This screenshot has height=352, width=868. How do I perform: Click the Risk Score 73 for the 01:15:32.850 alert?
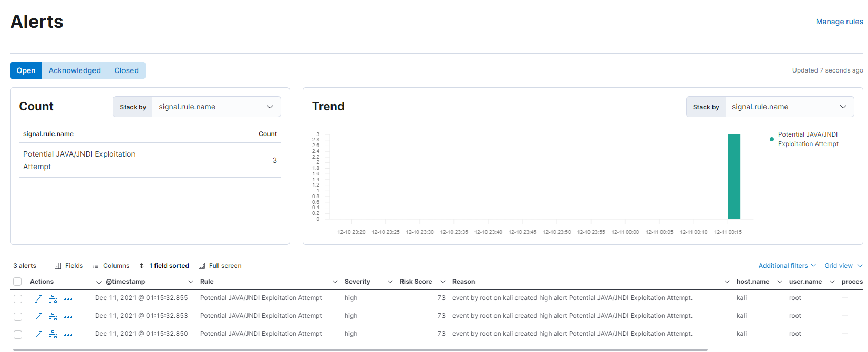click(x=441, y=334)
